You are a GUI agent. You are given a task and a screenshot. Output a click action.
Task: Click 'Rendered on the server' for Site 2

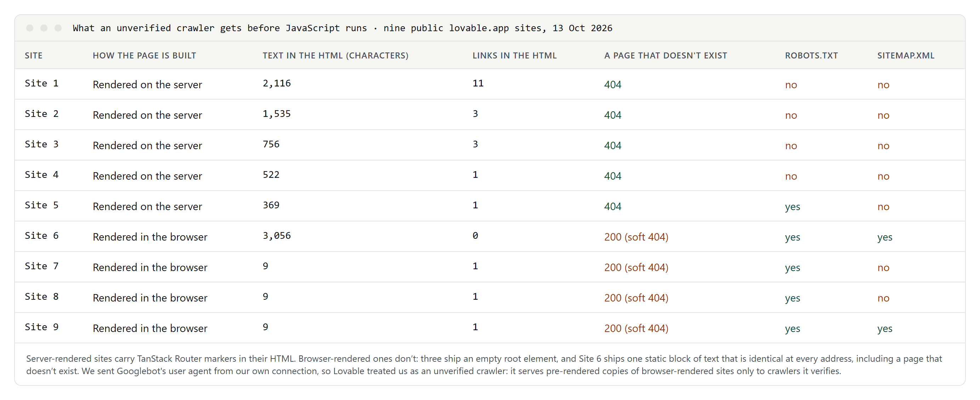pos(147,115)
